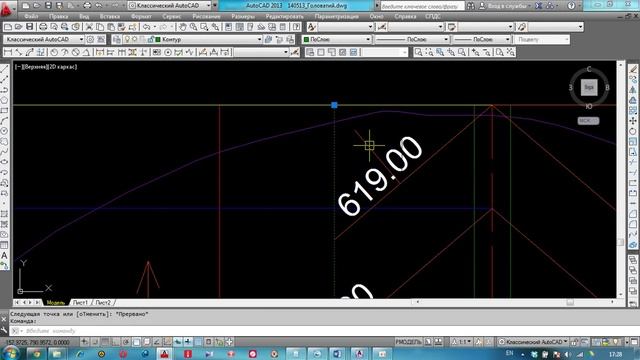Open the Контур layer dropdown
Image resolution: width=640 pixels, height=360 pixels.
[x=259, y=40]
